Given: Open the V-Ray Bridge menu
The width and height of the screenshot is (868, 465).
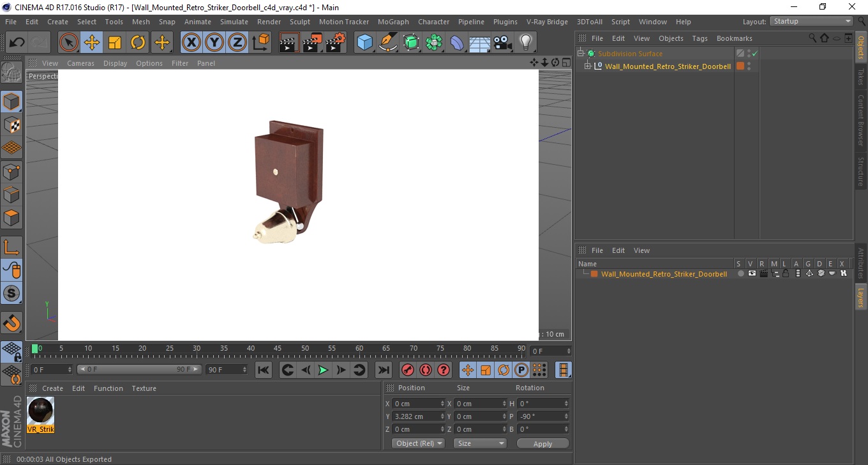Looking at the screenshot, I should [547, 22].
